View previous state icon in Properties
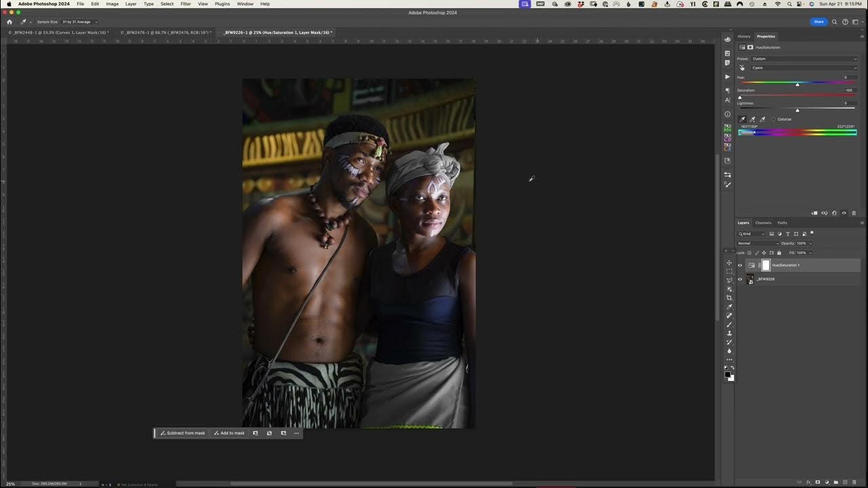This screenshot has height=488, width=868. coord(825,213)
